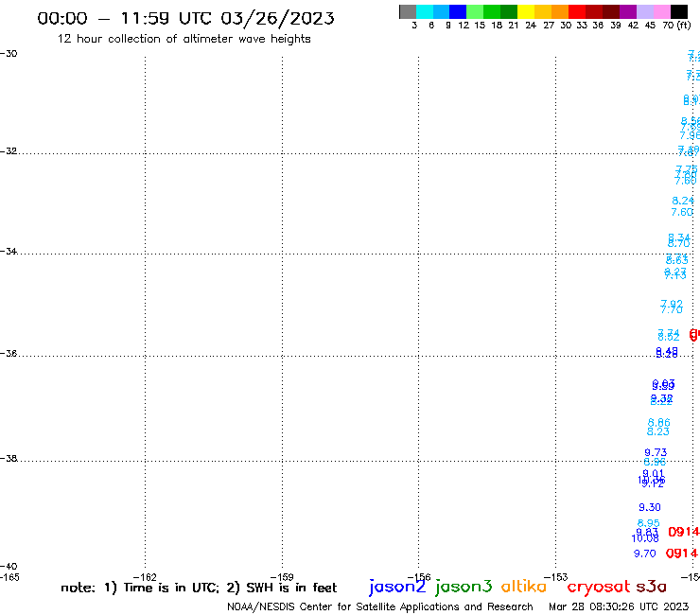Select the 'jason2' satellite label
Image resolution: width=700 pixels, height=615 pixels.
pos(397,587)
